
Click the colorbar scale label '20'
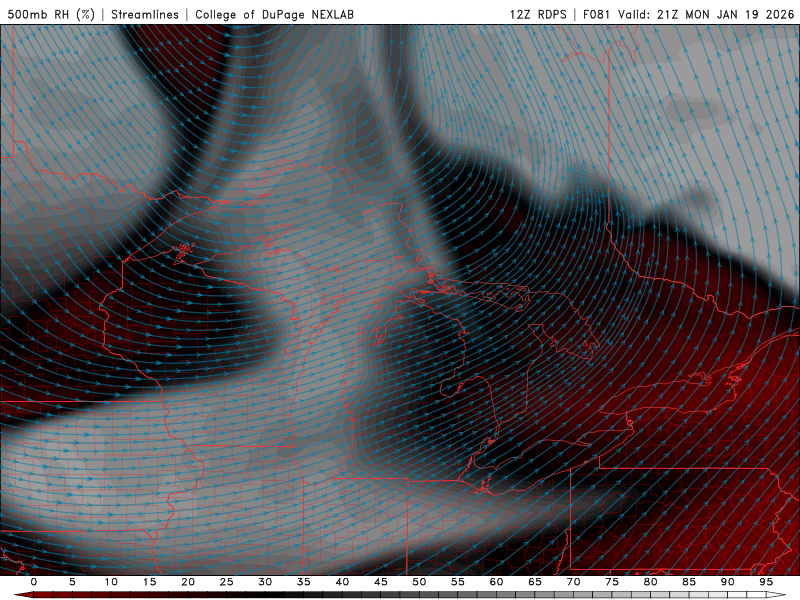pyautogui.click(x=188, y=582)
